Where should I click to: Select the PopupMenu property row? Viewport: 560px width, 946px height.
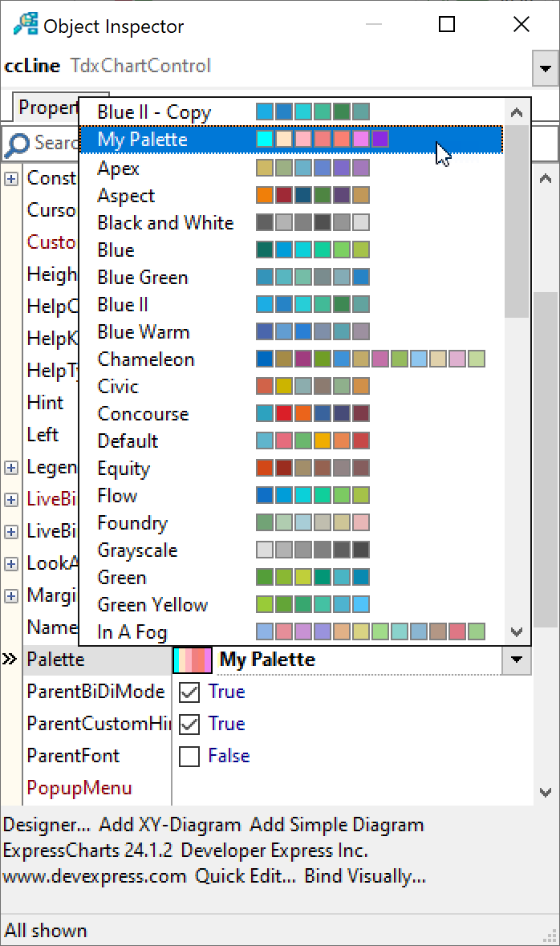coord(79,788)
